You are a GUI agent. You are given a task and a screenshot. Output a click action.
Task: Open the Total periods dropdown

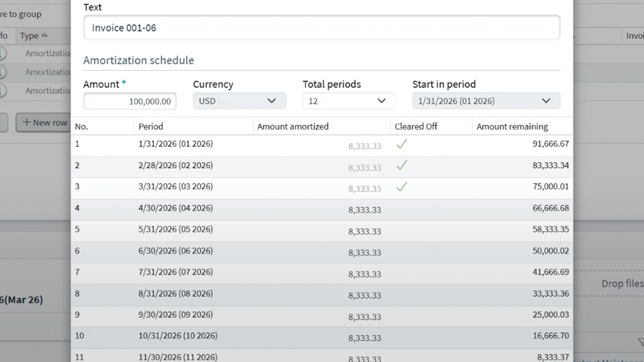(x=349, y=101)
